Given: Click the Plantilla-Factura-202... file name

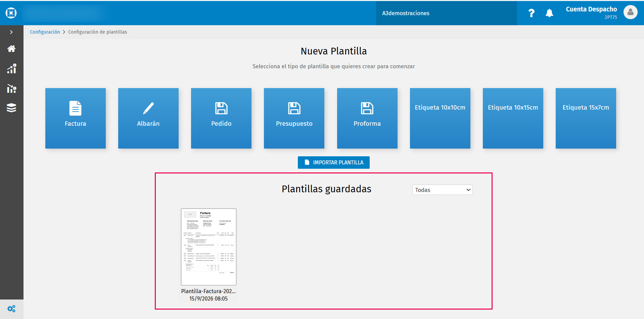Looking at the screenshot, I should tap(209, 291).
